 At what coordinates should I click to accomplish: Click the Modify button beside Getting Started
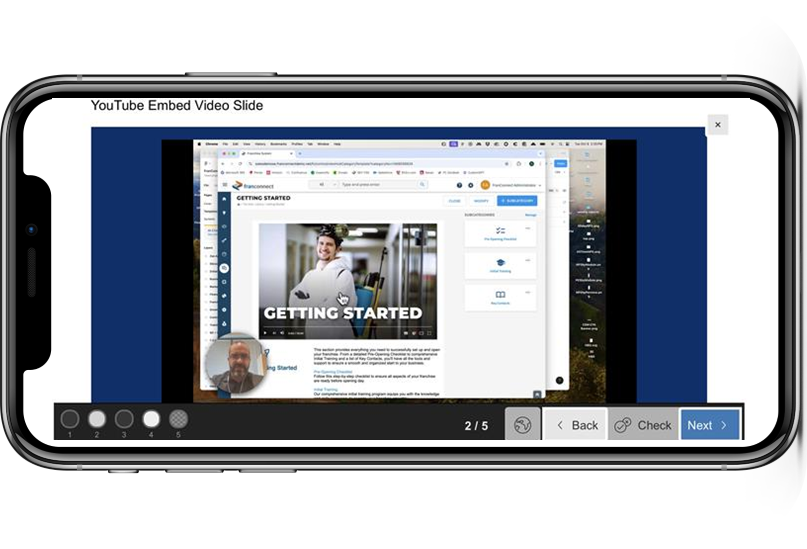pyautogui.click(x=480, y=201)
